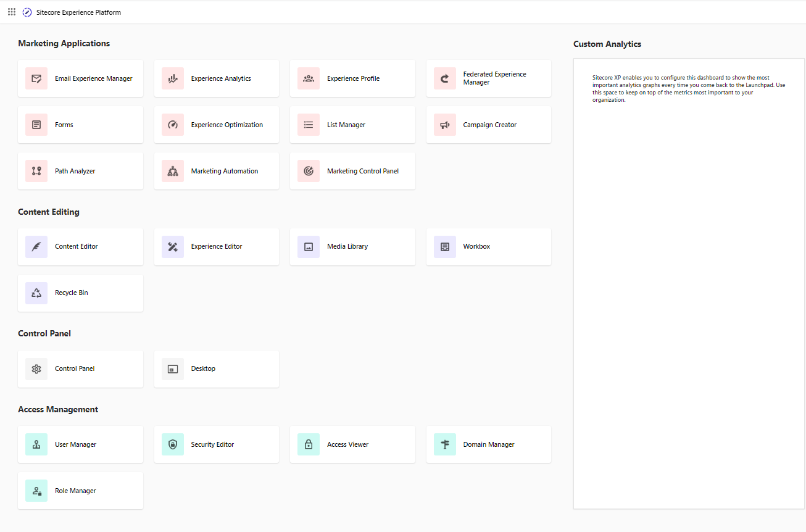Open Domain Manager signpost icon
Image resolution: width=806 pixels, height=532 pixels.
(445, 444)
